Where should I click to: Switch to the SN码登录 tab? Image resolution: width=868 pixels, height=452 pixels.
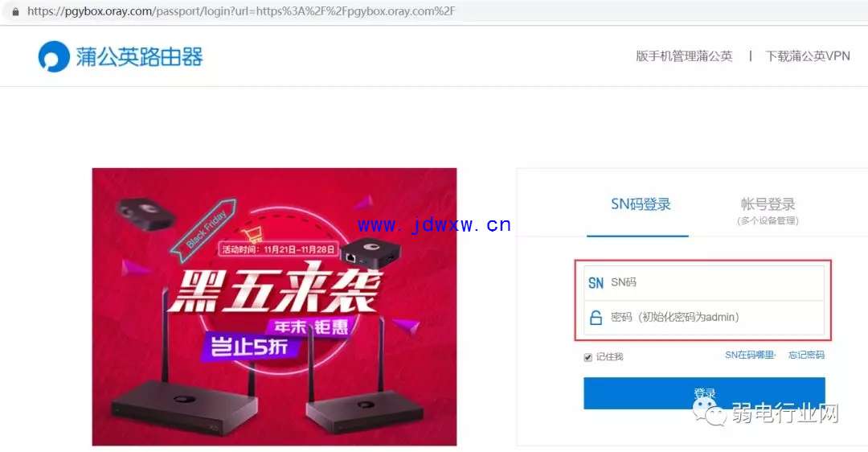click(641, 204)
